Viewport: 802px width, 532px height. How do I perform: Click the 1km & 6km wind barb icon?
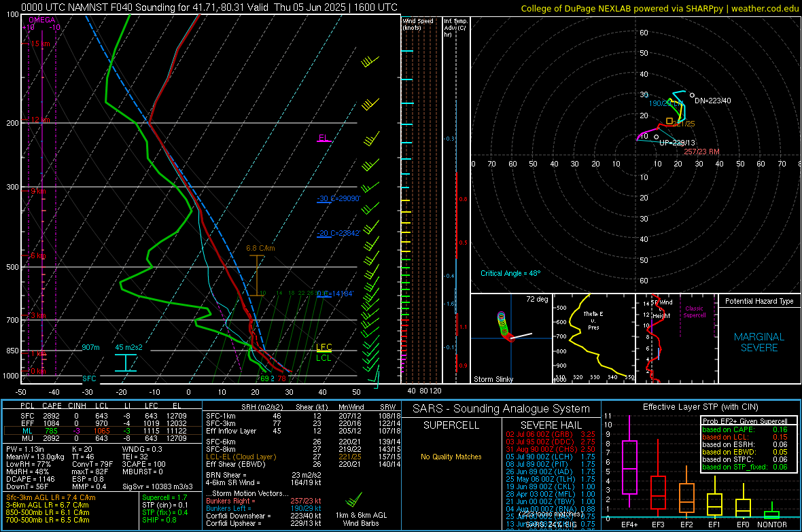(x=353, y=499)
